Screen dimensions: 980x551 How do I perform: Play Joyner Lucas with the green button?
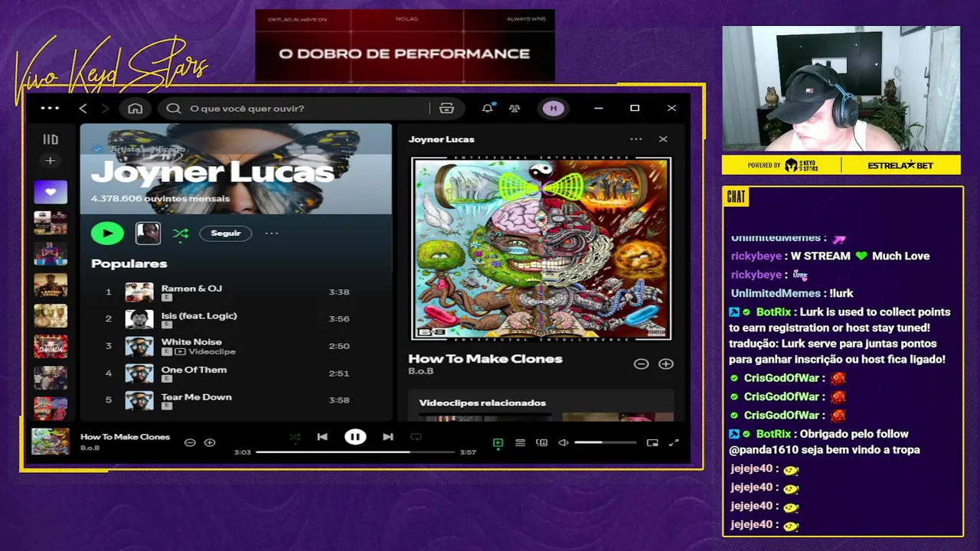click(107, 233)
